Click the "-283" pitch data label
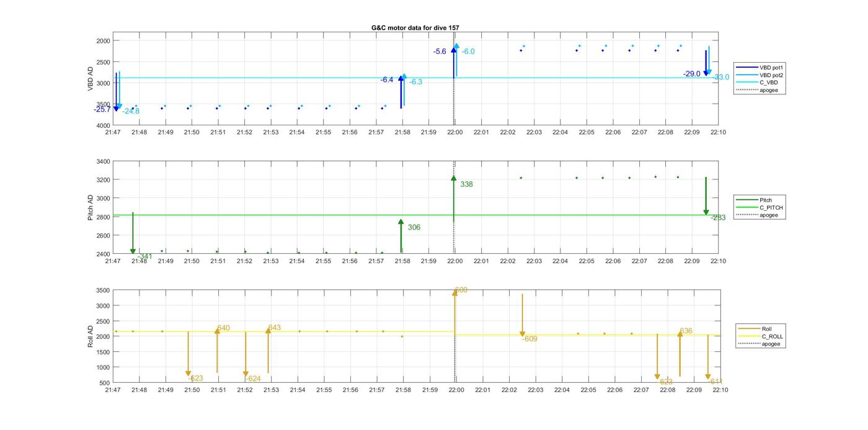This screenshot has width=868, height=430. 718,218
